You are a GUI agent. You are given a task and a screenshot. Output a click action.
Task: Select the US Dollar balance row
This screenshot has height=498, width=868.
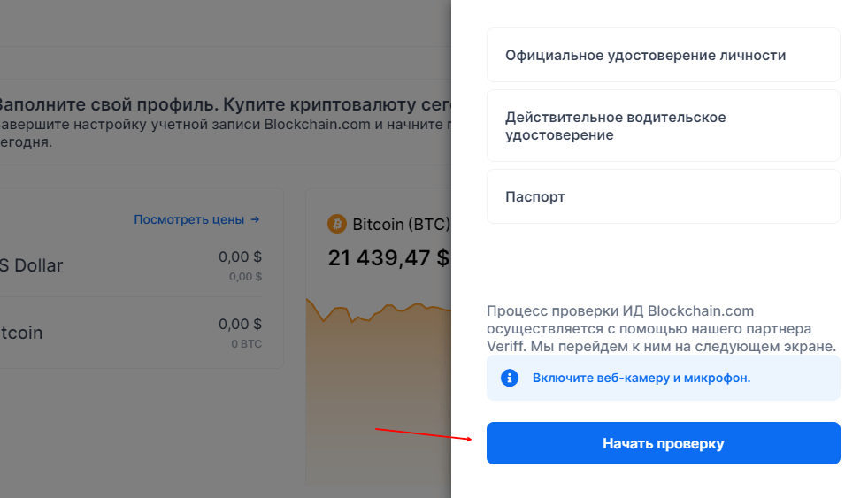(32, 265)
